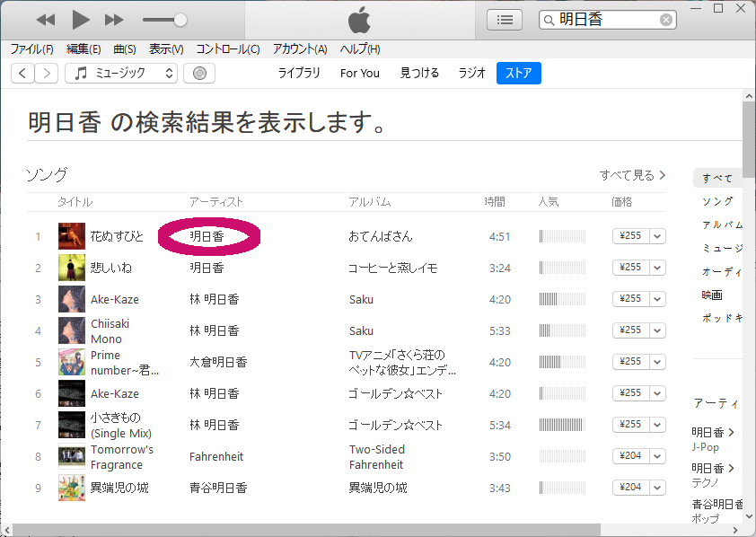This screenshot has width=756, height=537.
Task: Buy Tomorrow's Fragrance with the ¥204 button
Action: 630,456
